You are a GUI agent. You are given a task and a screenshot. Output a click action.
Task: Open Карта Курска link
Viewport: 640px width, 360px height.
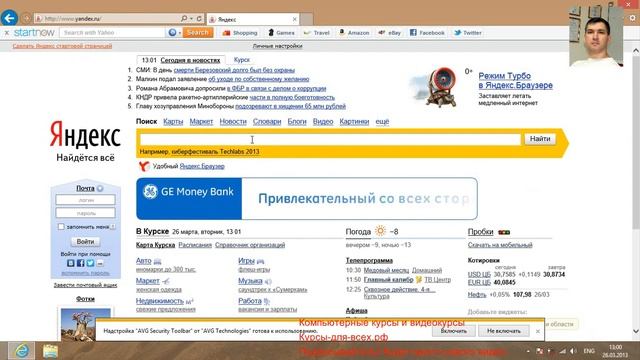[x=155, y=245]
